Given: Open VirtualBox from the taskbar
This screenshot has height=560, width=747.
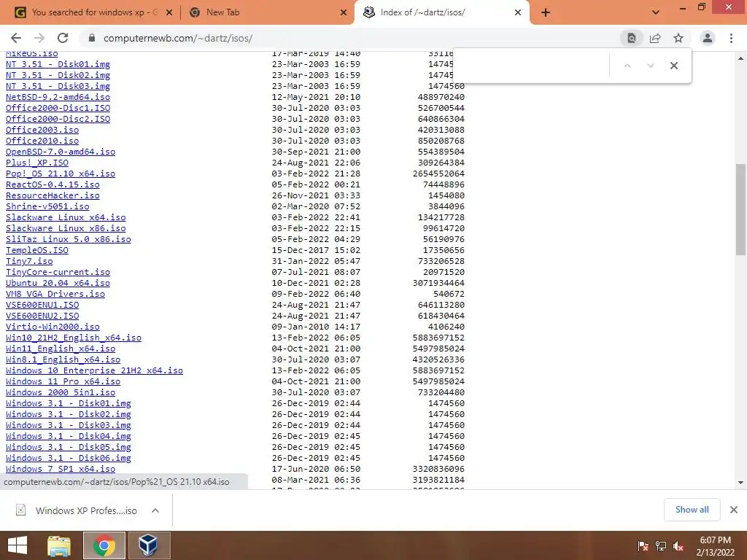Looking at the screenshot, I should click(x=149, y=545).
